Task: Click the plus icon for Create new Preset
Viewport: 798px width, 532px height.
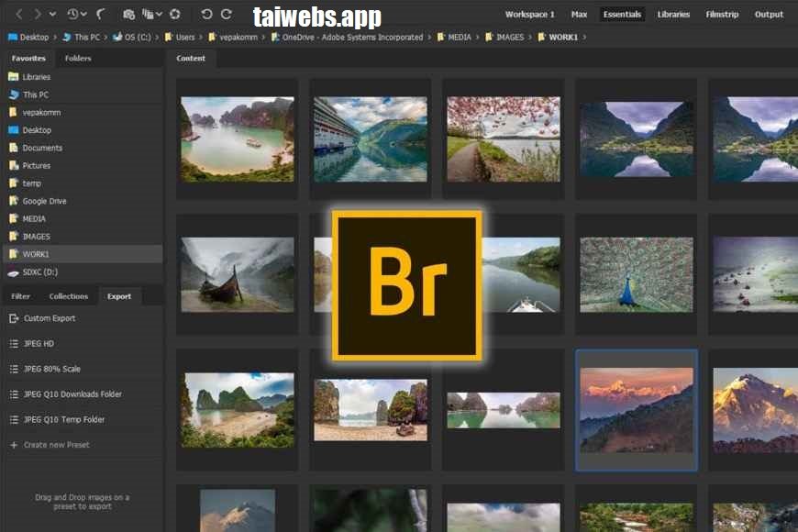Action: coord(14,445)
